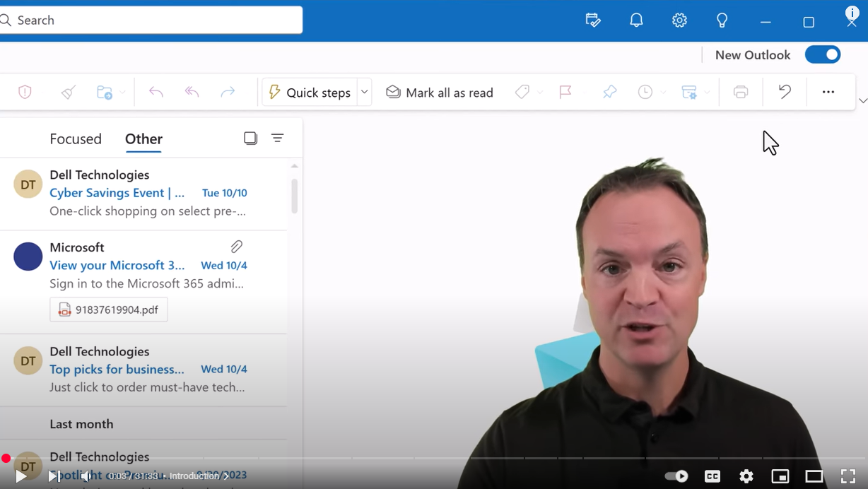Screen dimensions: 868x489
Task: Click the Pin icon in toolbar
Action: [x=609, y=92]
